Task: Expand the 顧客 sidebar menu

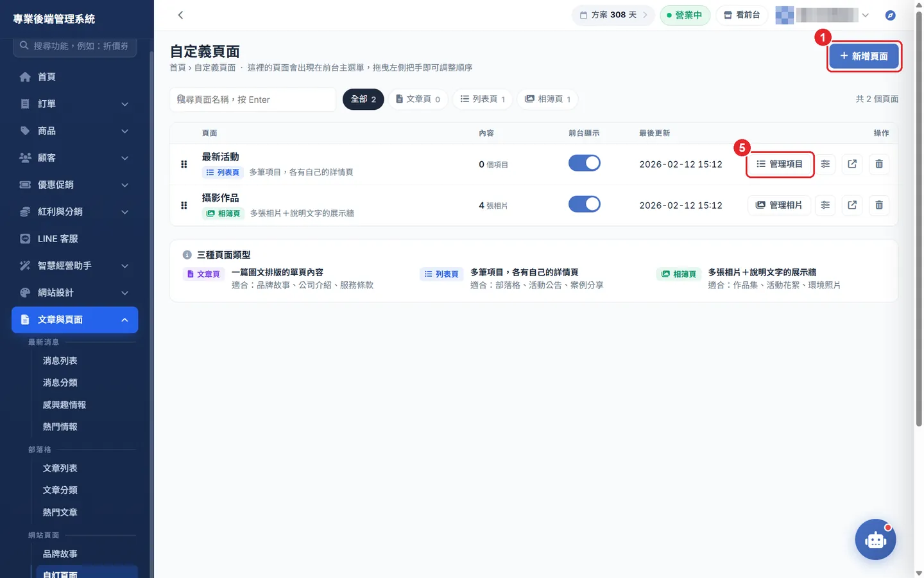Action: tap(75, 158)
